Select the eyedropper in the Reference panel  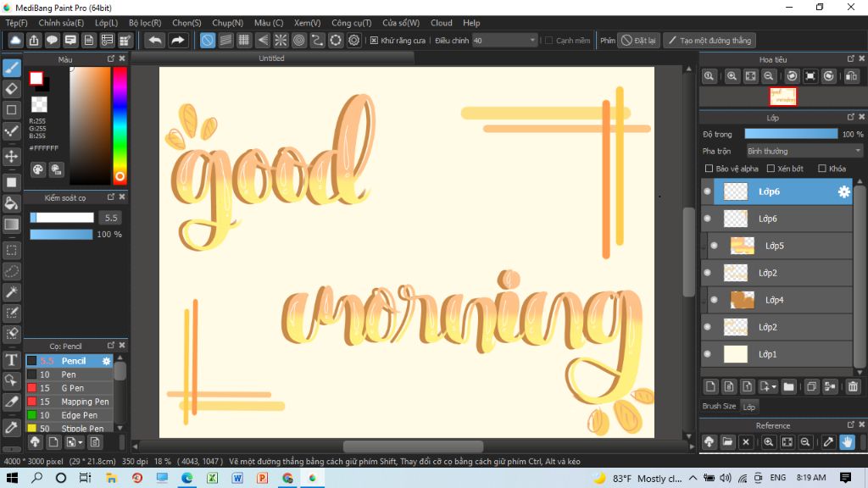tap(828, 442)
